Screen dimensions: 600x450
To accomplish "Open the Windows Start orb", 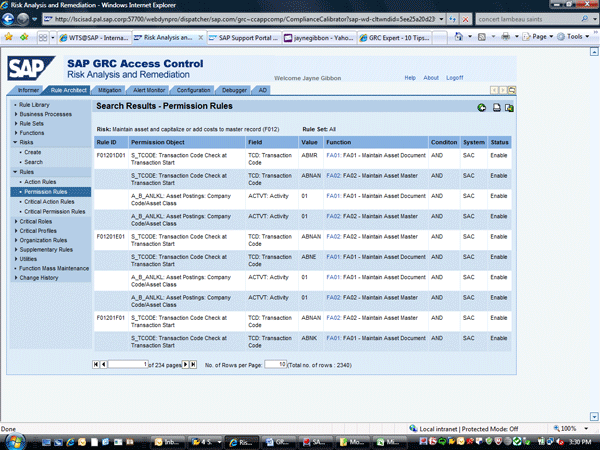I will click(x=16, y=442).
